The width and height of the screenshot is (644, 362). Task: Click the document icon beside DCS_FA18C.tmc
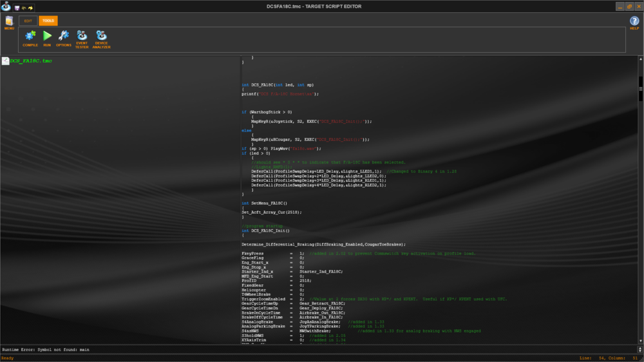pos(5,61)
